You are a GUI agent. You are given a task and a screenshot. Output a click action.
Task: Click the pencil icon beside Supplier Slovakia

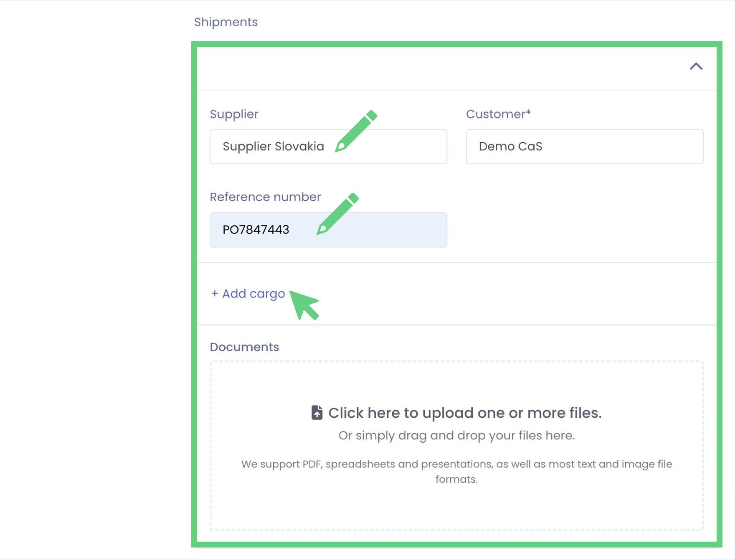[x=356, y=131]
